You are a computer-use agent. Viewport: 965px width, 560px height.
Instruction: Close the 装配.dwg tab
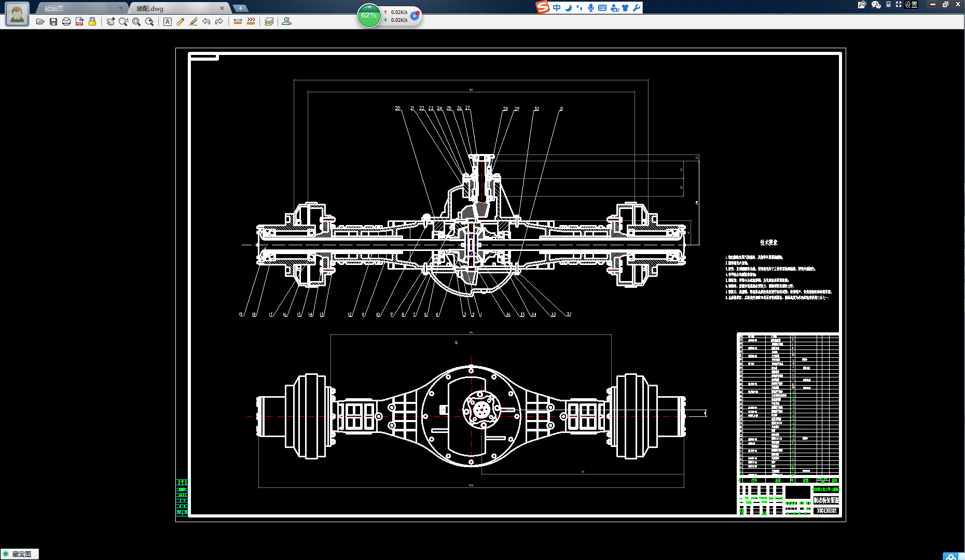click(222, 8)
